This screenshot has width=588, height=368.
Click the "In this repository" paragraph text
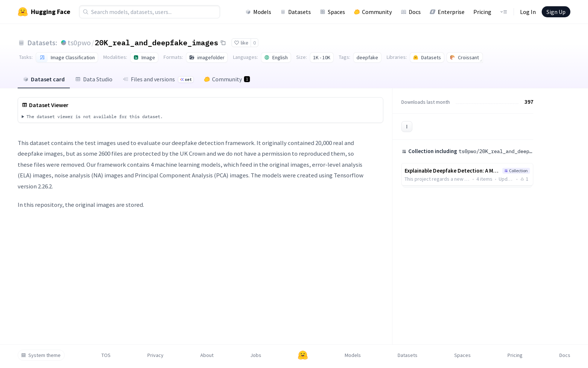click(x=81, y=205)
